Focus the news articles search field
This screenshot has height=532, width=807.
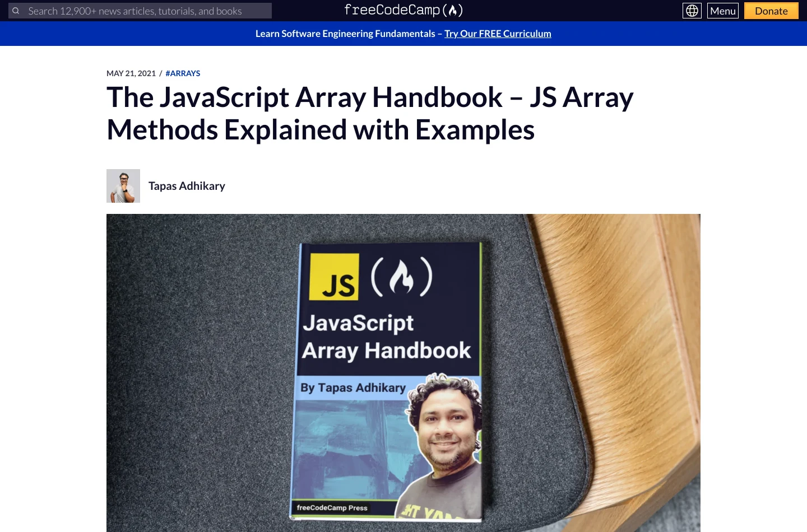(140, 11)
